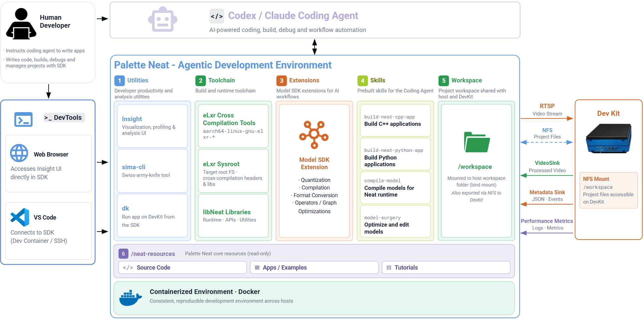The height and width of the screenshot is (319, 644).
Task: Click the VideoSink Processed Video label
Action: pos(547,167)
